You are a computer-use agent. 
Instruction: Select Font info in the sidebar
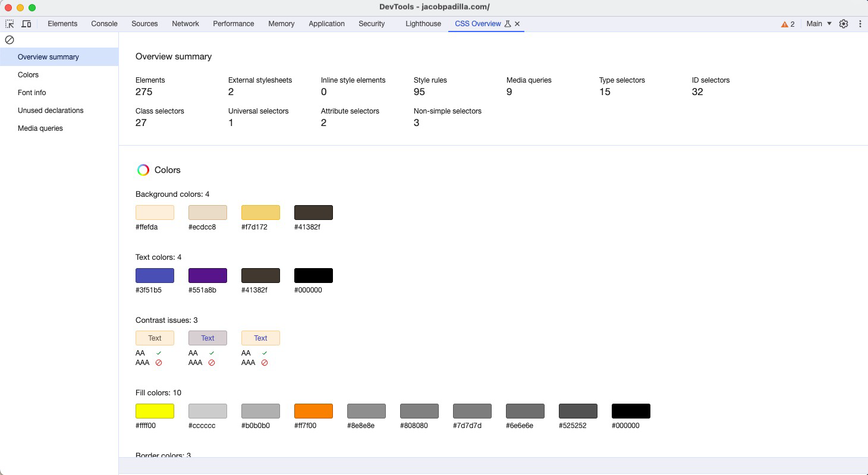32,93
